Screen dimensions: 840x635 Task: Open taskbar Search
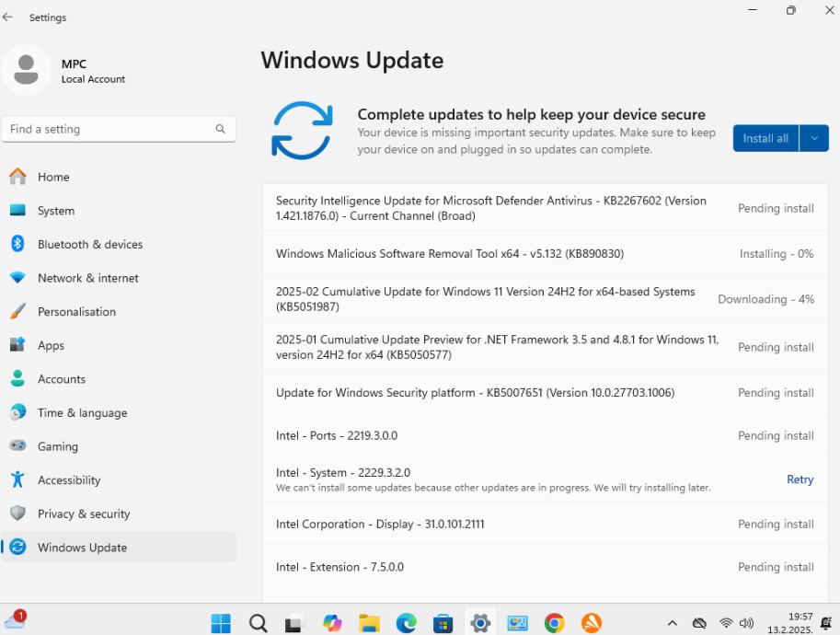258,623
